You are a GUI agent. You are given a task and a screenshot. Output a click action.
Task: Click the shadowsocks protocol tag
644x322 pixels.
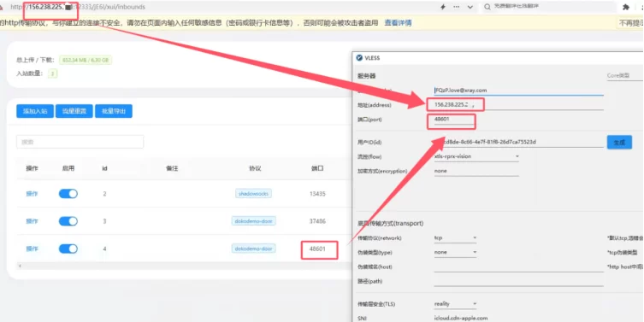point(253,194)
